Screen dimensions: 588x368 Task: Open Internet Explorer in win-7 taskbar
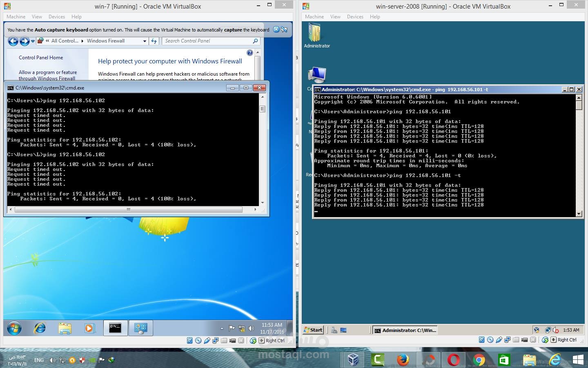pos(40,328)
